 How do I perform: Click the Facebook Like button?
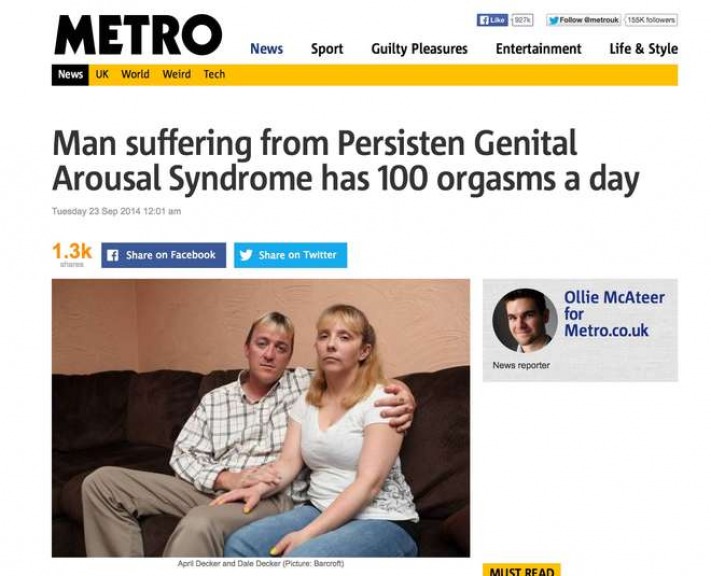(x=492, y=20)
